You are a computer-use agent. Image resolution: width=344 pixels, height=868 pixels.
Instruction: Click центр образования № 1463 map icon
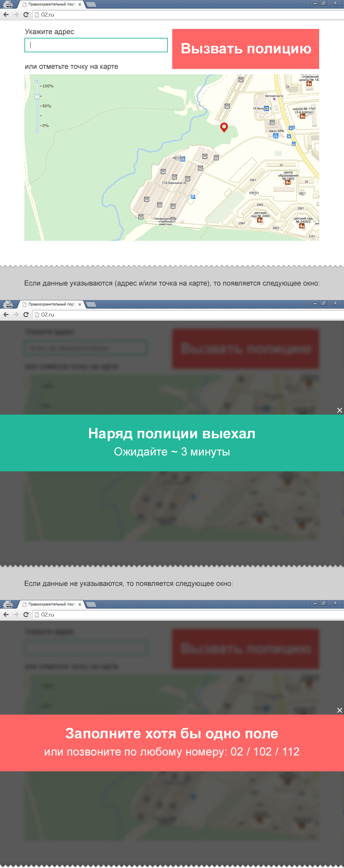point(288,182)
